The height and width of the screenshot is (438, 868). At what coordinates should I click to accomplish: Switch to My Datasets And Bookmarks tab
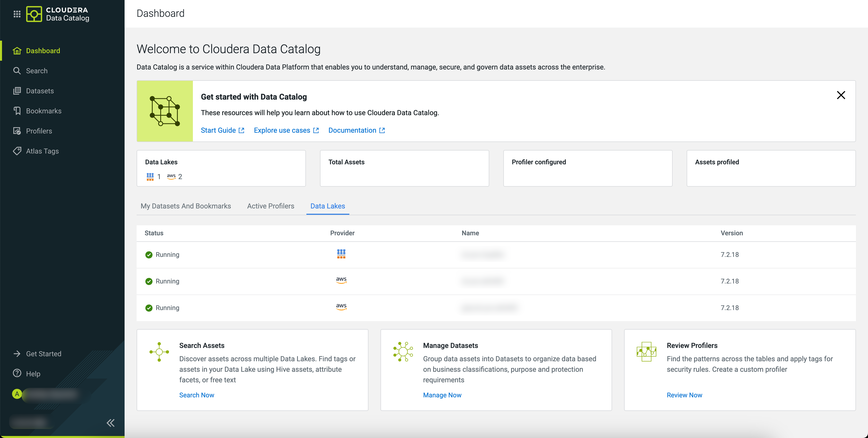coord(186,206)
